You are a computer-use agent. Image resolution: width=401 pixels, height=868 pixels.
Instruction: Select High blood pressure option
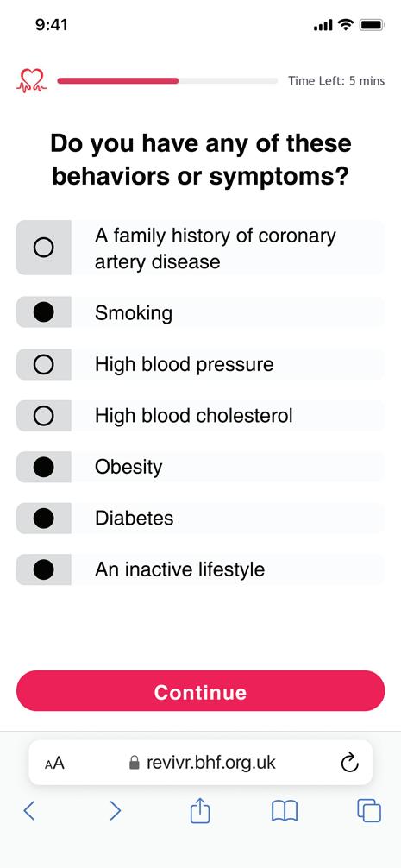click(x=200, y=364)
